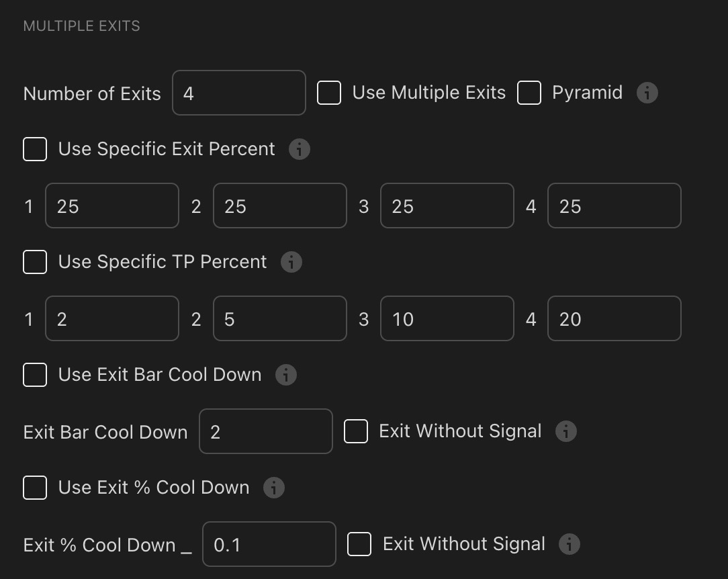
Task: Click the Exit Bar Cool Down value field
Action: (265, 431)
